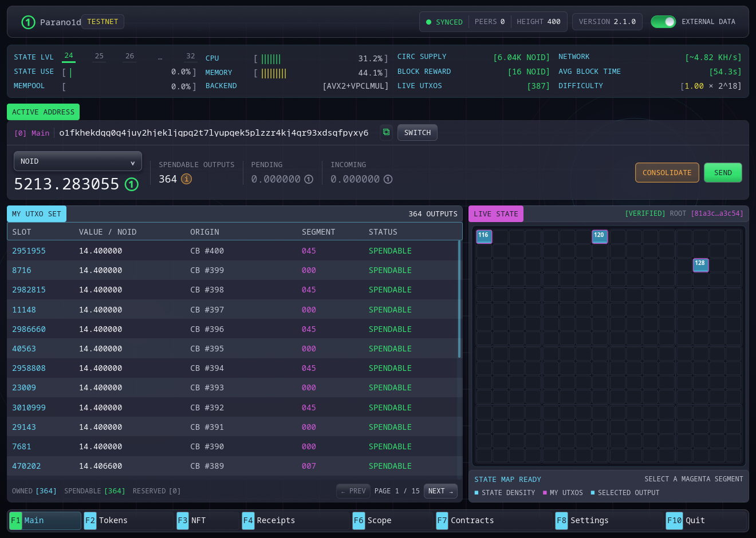Open the NOID asset dropdown
Image resolution: width=756 pixels, height=538 pixels.
78,161
